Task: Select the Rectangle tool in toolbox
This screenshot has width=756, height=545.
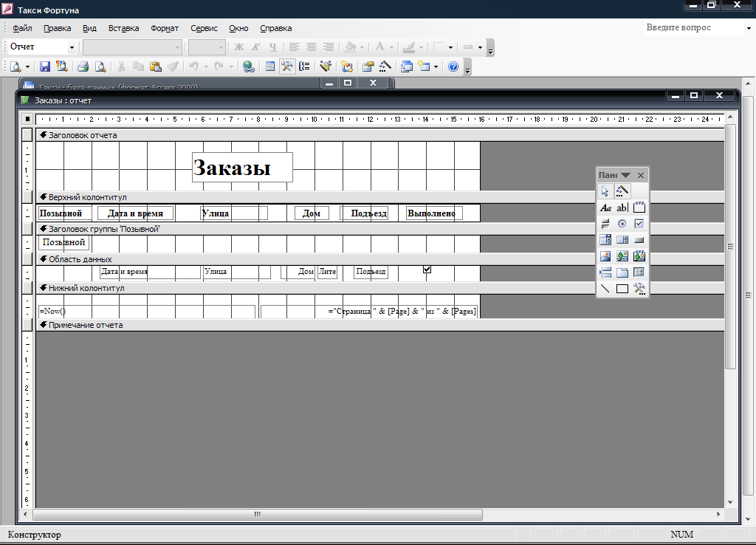Action: [622, 289]
